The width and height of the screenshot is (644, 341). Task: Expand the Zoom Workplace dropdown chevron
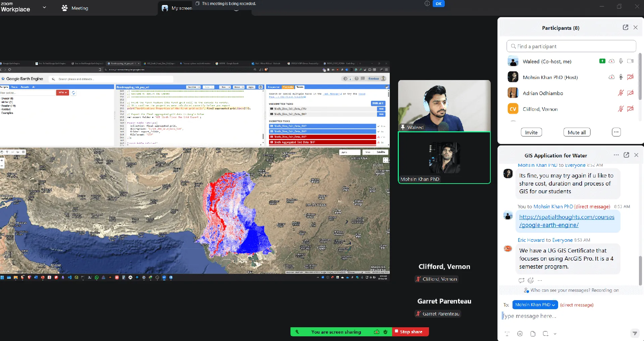point(44,7)
